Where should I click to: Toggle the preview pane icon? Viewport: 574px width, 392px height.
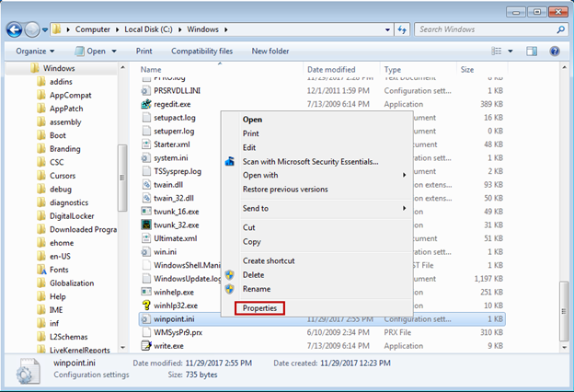pyautogui.click(x=532, y=52)
